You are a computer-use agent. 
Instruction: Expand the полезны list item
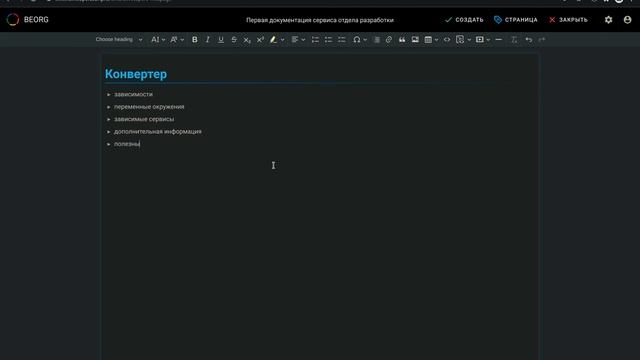109,144
